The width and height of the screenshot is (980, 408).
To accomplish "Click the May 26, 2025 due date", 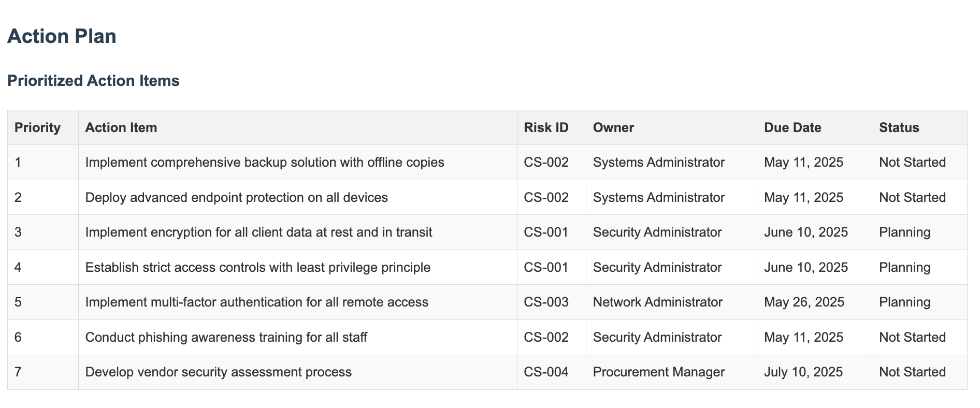I will point(804,302).
